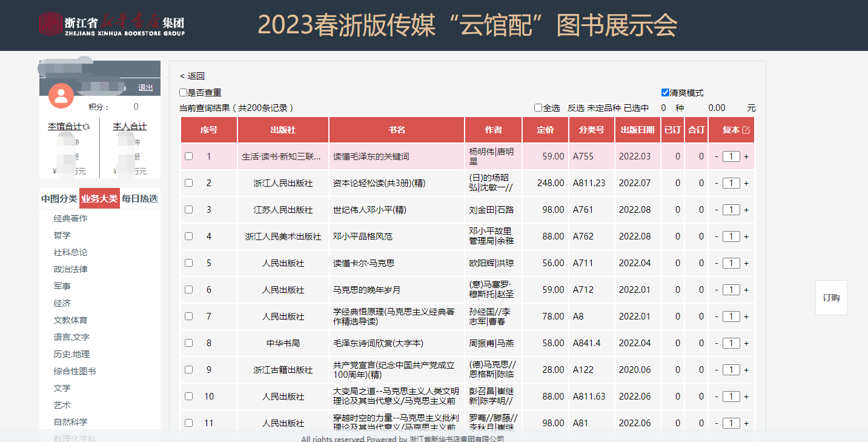
Task: Click book title 马克思的晚年岁月
Action: (367, 290)
